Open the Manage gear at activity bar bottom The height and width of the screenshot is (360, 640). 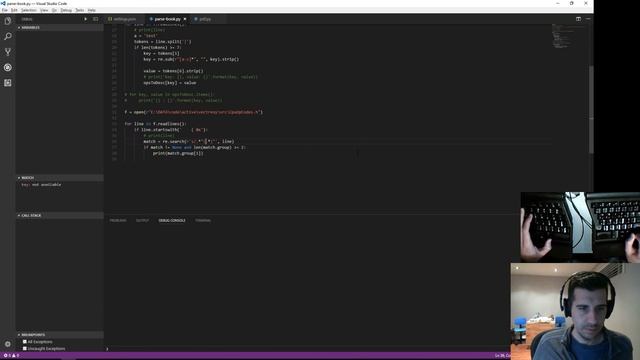coord(8,344)
